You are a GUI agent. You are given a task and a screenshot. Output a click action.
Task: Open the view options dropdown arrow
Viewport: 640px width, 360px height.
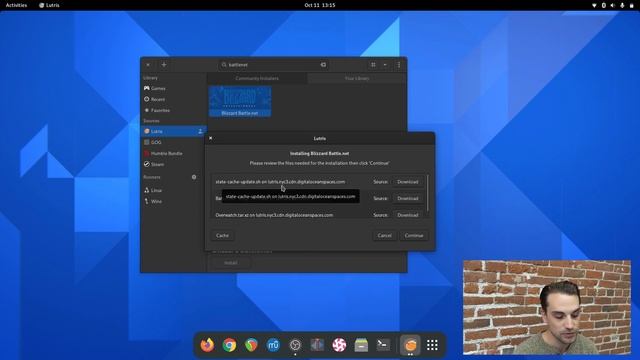(385, 64)
